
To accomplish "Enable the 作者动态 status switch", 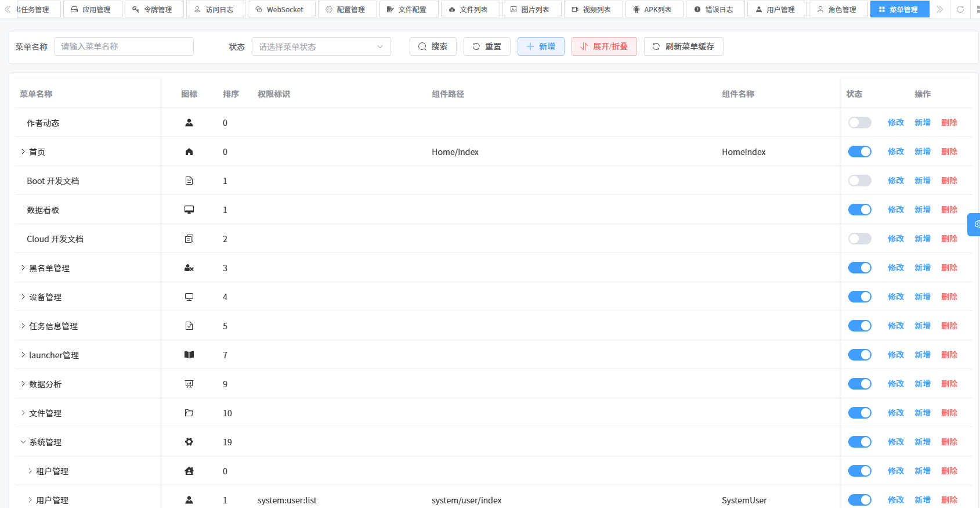I will point(860,123).
